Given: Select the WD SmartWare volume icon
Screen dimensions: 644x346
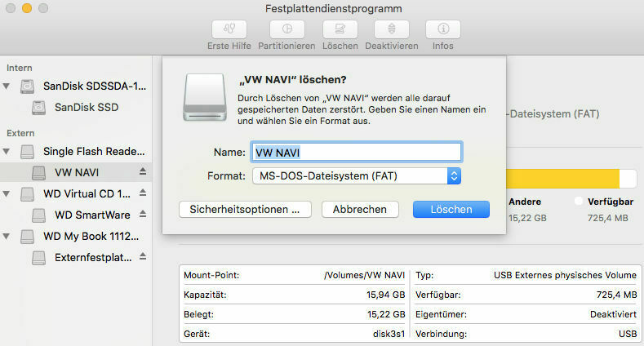Looking at the screenshot, I should coord(39,215).
